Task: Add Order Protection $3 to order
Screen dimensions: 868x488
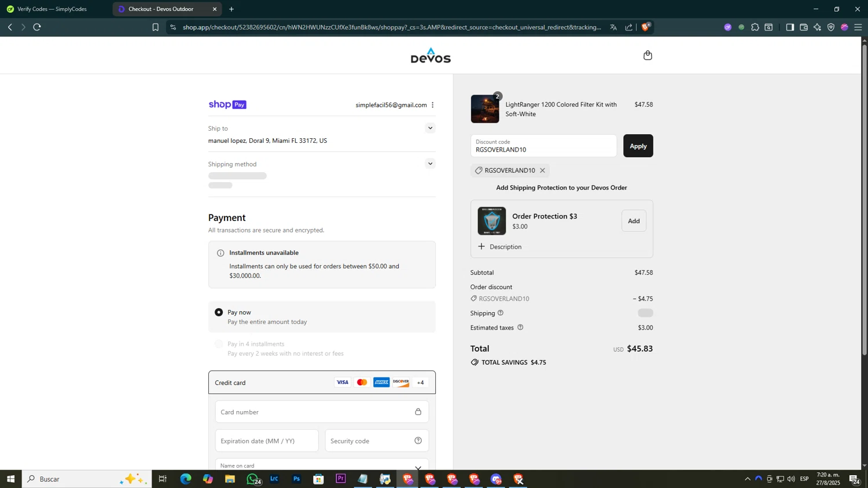Action: (634, 221)
